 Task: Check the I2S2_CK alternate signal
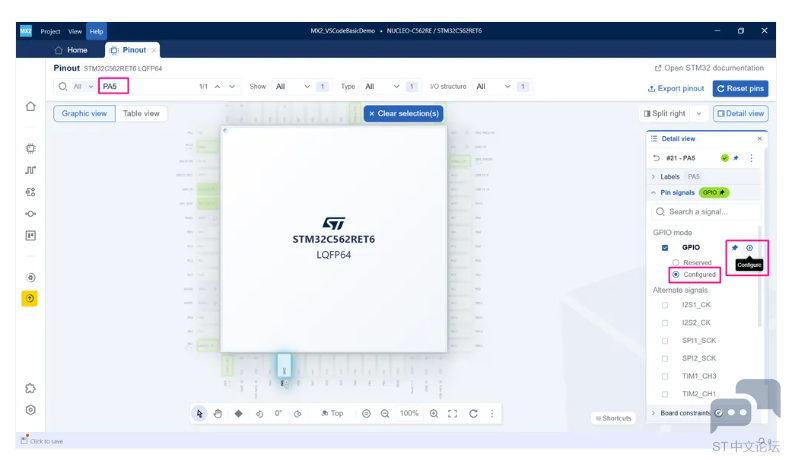665,323
